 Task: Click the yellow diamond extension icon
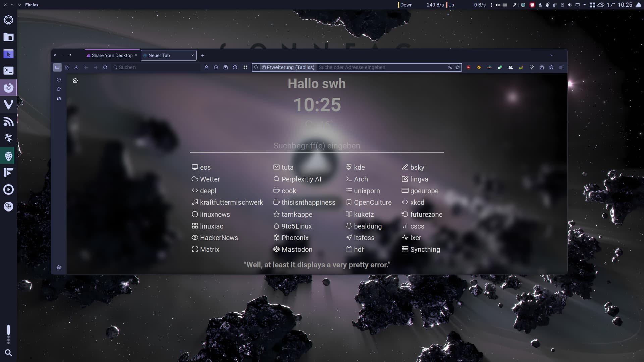tap(479, 67)
